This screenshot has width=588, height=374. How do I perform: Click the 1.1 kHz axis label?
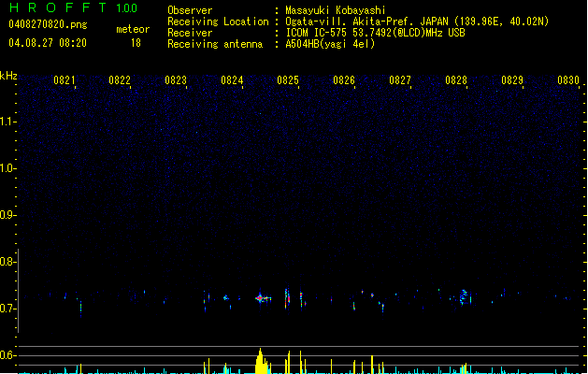coord(7,122)
